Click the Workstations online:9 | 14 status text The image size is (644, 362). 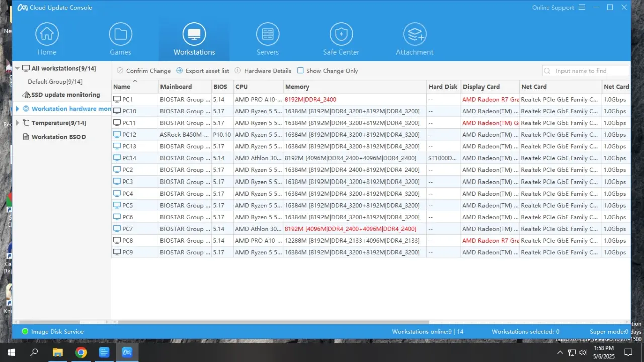tap(428, 332)
